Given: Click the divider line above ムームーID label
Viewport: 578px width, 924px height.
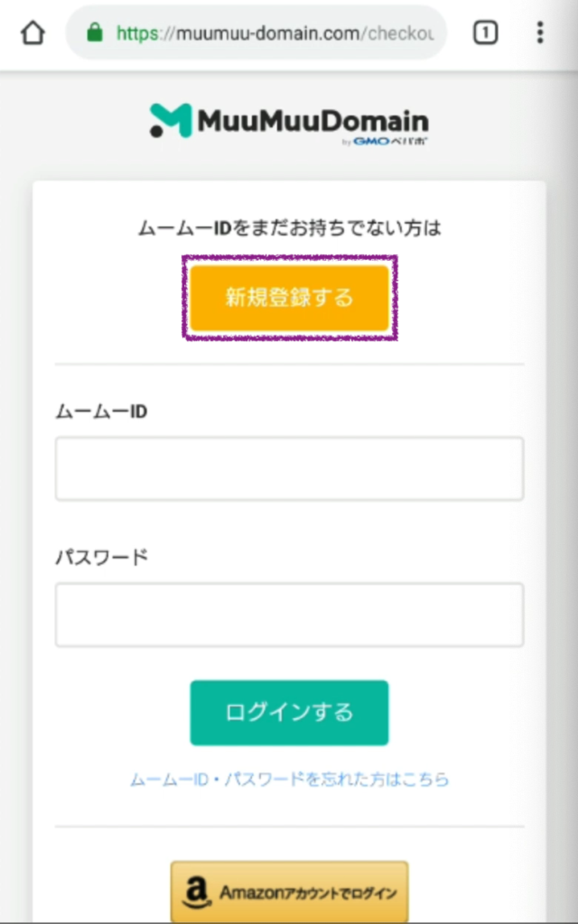Looking at the screenshot, I should pyautogui.click(x=289, y=365).
